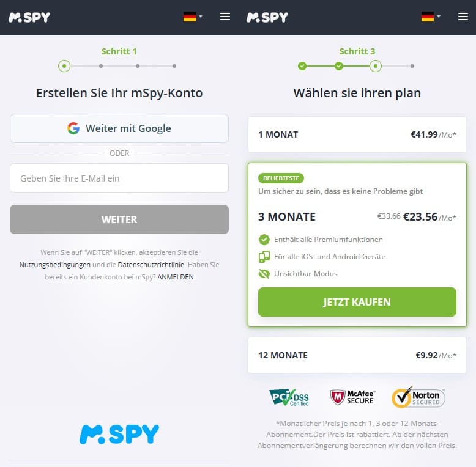Open the Datenschutzrichtlinie link

151,265
